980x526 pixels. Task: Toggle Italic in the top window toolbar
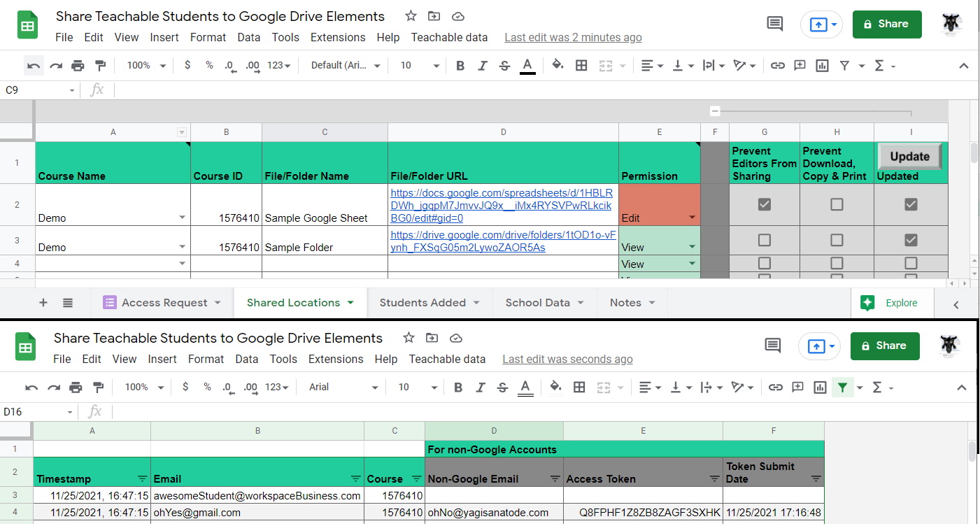[482, 65]
